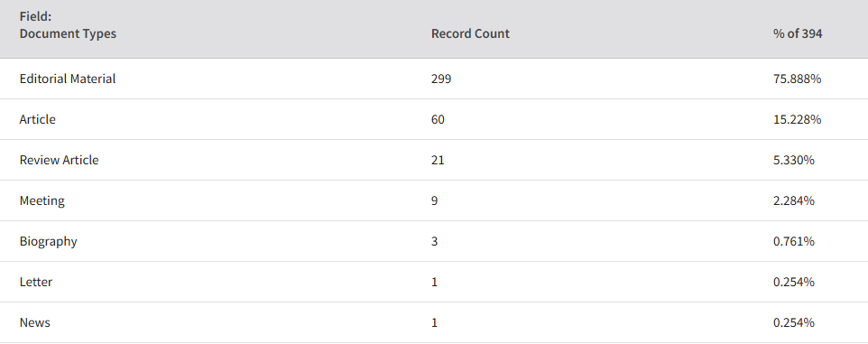The height and width of the screenshot is (344, 868).
Task: Click the 5.330% percentage value
Action: tap(794, 160)
